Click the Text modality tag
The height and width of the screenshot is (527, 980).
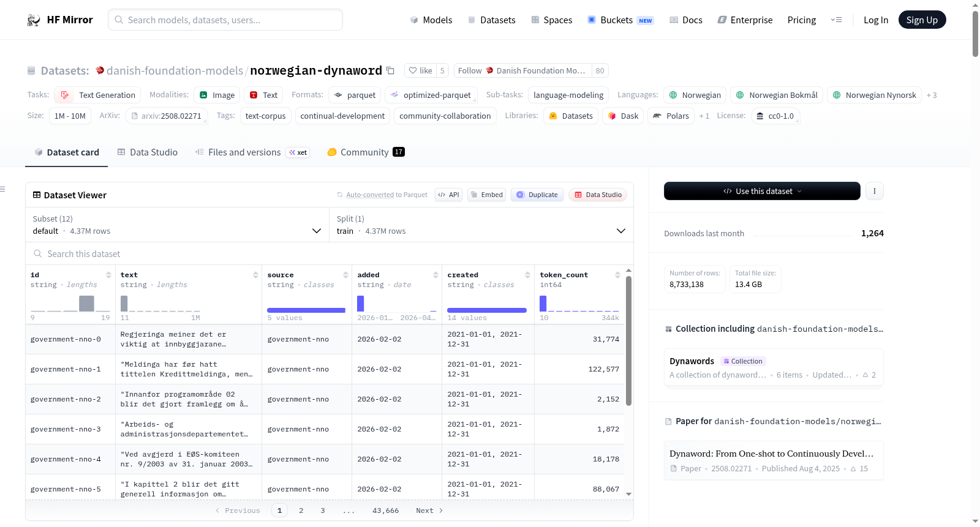(x=263, y=95)
